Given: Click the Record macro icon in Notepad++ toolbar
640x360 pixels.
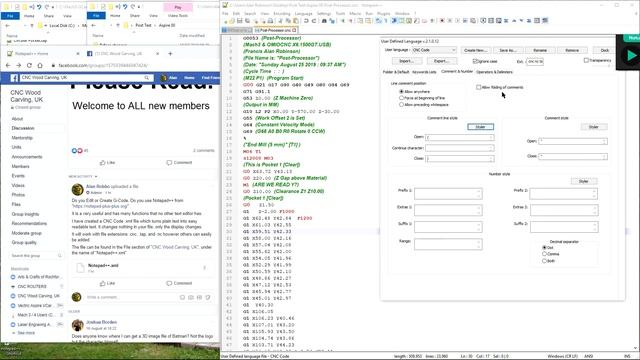Looking at the screenshot, I should pos(442,21).
